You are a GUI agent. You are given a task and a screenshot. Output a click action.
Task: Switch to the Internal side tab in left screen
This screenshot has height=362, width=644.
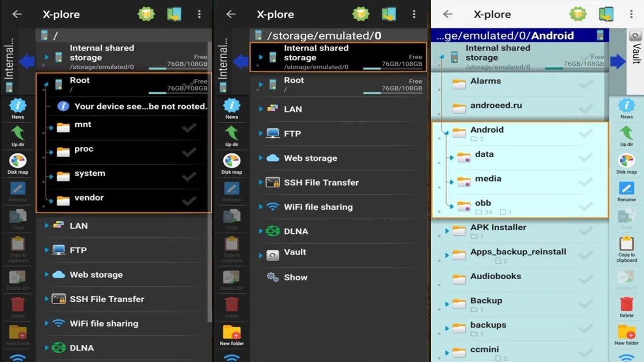tap(9, 61)
